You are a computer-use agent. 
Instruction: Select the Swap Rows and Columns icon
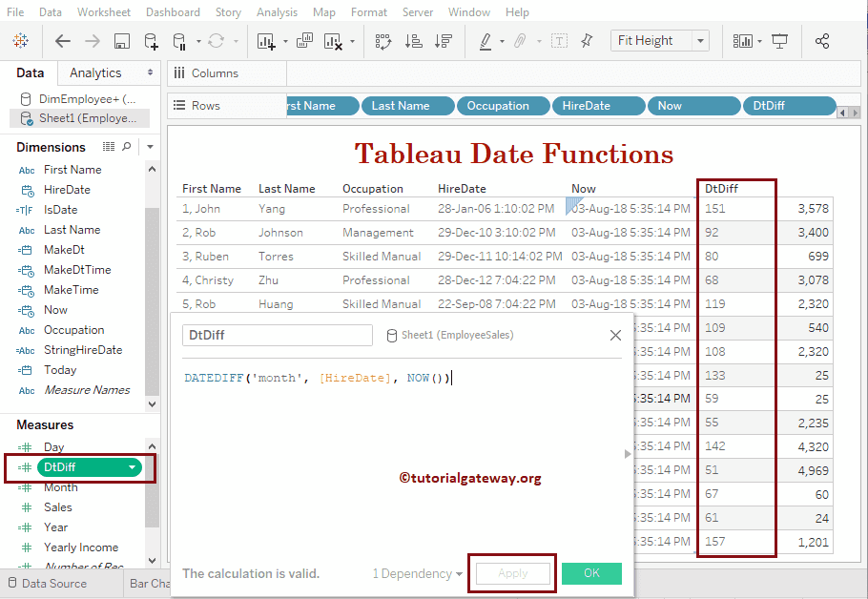[384, 41]
